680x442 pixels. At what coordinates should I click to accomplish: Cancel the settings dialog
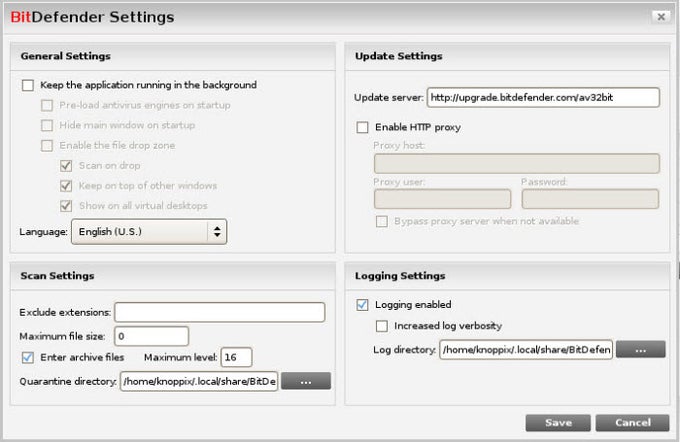(x=632, y=423)
